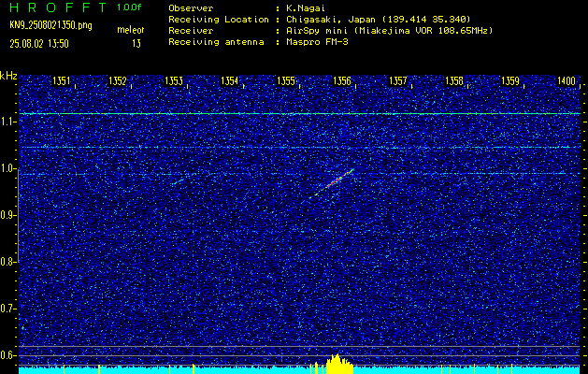Click the 1355 time marker
This screenshot has height=374, width=588.
click(286, 80)
